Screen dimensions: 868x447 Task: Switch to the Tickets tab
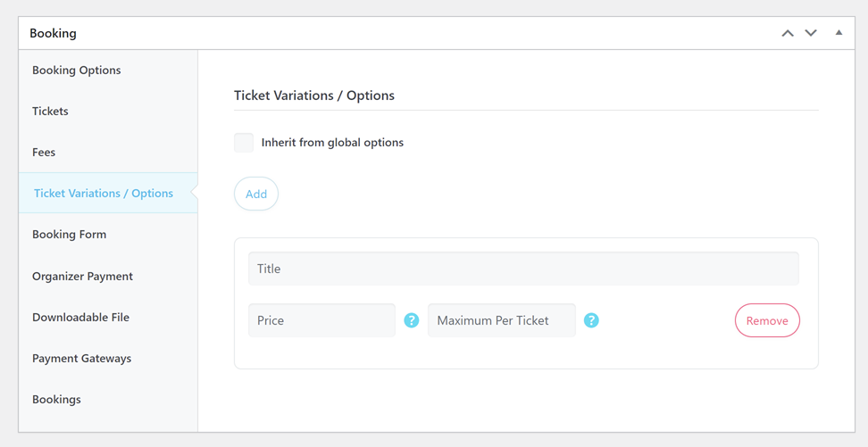[50, 111]
